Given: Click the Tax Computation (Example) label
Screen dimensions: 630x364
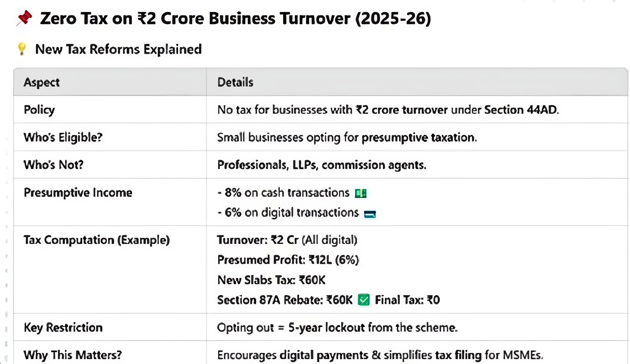Looking at the screenshot, I should point(97,240).
